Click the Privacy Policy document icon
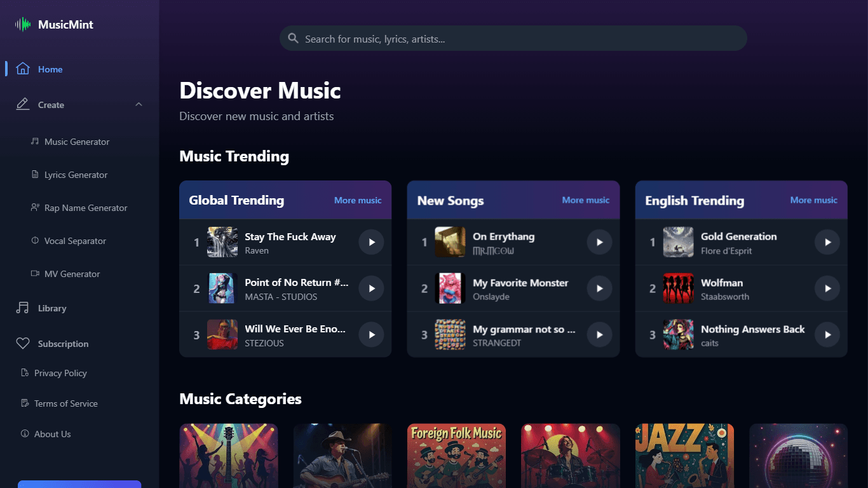Viewport: 868px width, 488px height. pyautogui.click(x=25, y=372)
